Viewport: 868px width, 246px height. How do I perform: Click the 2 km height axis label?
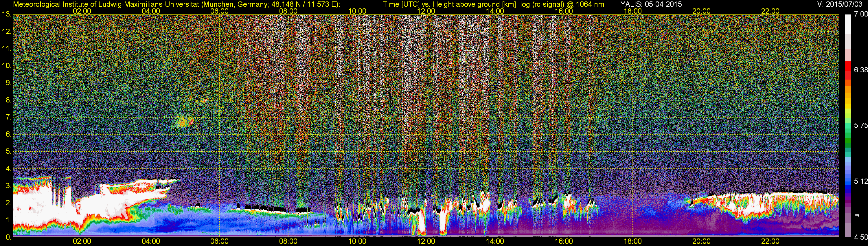(8, 203)
